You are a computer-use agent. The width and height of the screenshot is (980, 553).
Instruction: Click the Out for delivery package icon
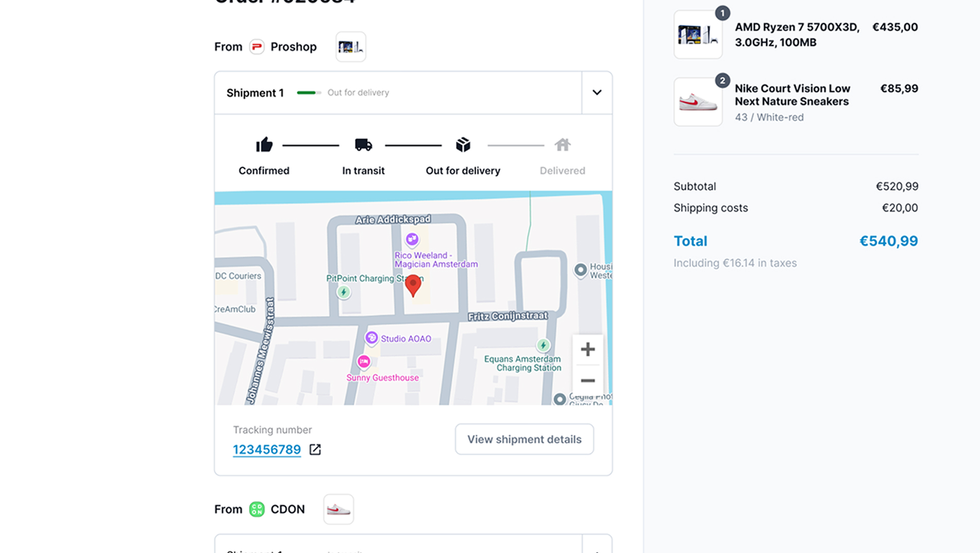coord(463,145)
